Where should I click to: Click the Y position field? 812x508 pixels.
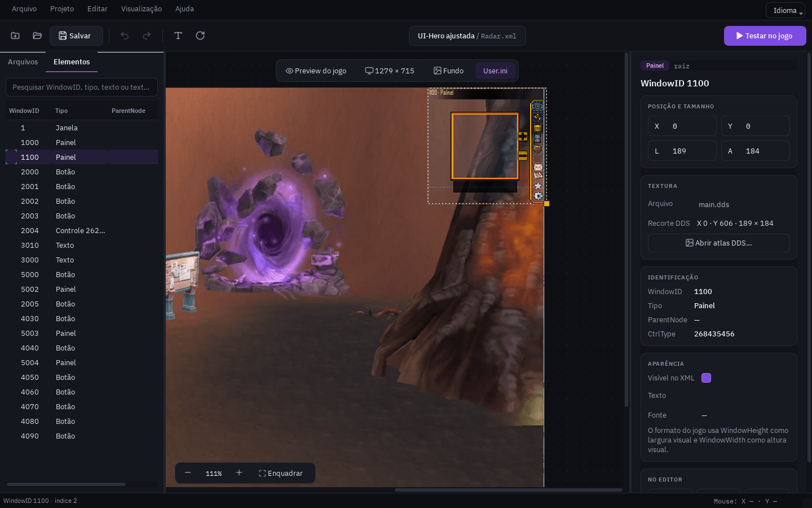click(x=756, y=126)
